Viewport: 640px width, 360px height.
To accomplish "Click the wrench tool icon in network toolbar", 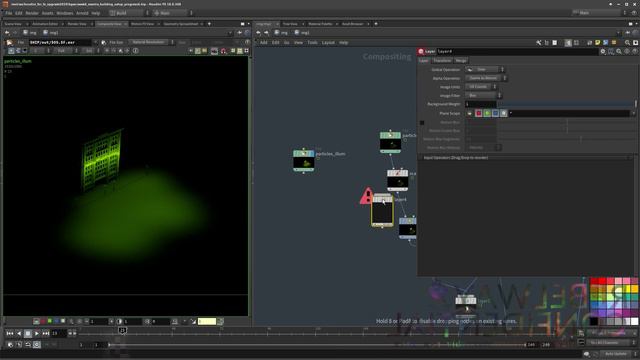I will (x=539, y=42).
